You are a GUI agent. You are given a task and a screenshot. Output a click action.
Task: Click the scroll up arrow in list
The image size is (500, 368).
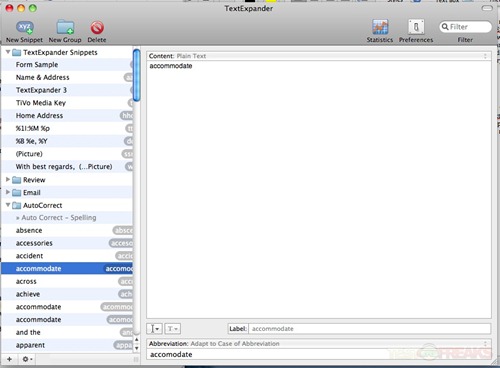[136, 340]
